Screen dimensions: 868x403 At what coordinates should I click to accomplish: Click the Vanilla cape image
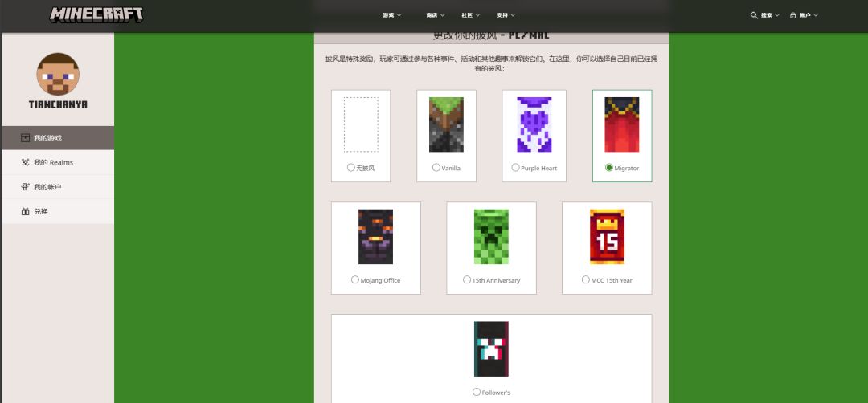pyautogui.click(x=446, y=124)
